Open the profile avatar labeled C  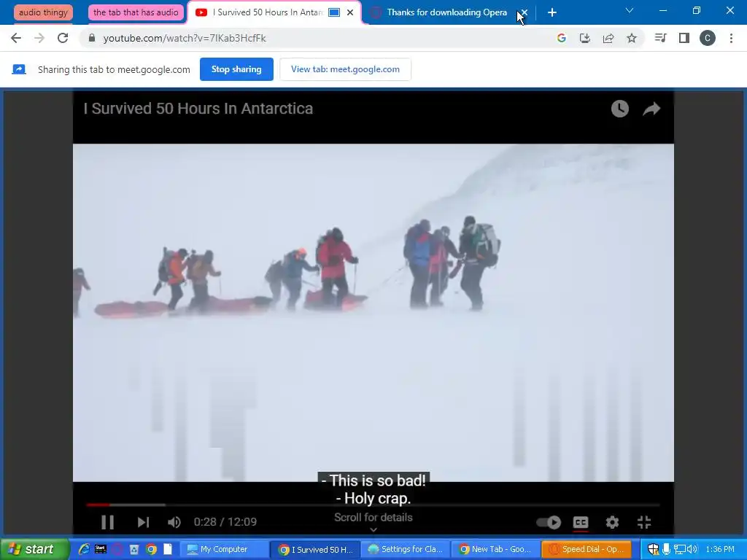point(708,38)
